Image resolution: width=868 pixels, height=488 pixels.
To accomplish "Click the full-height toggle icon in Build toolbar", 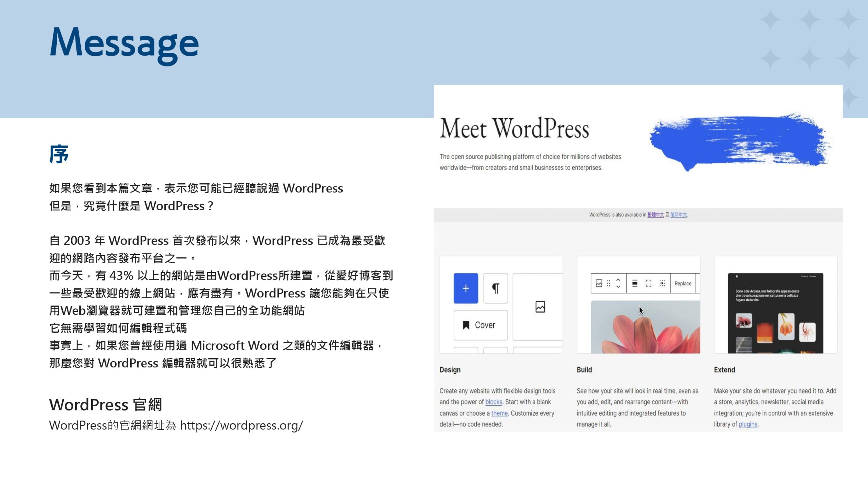I will coord(648,283).
